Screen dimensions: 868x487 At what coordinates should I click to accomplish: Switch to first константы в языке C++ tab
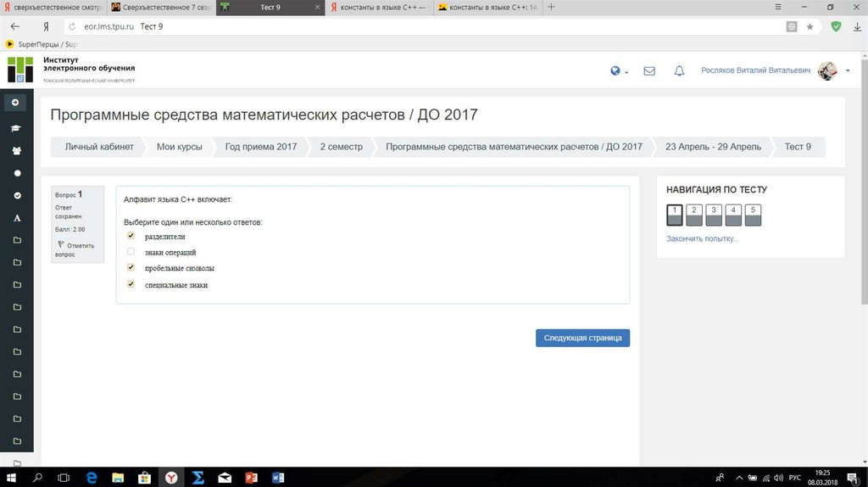coord(380,7)
